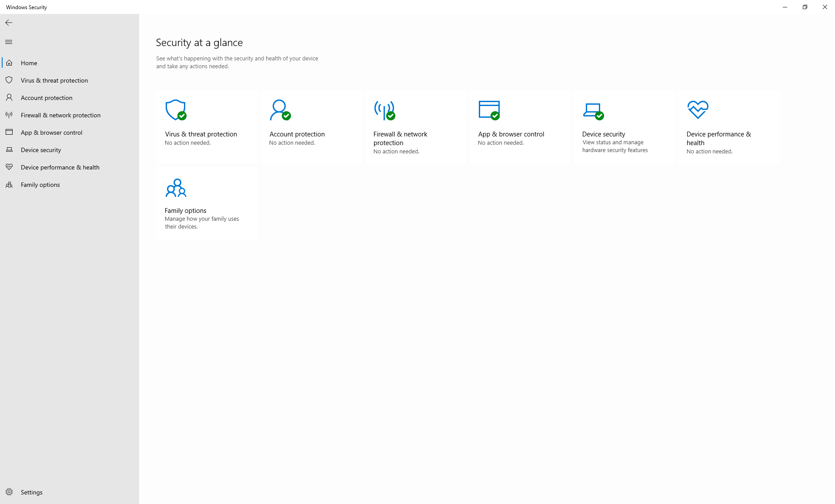Select Family options in the sidebar
Viewport: 835px width, 504px height.
pos(40,185)
